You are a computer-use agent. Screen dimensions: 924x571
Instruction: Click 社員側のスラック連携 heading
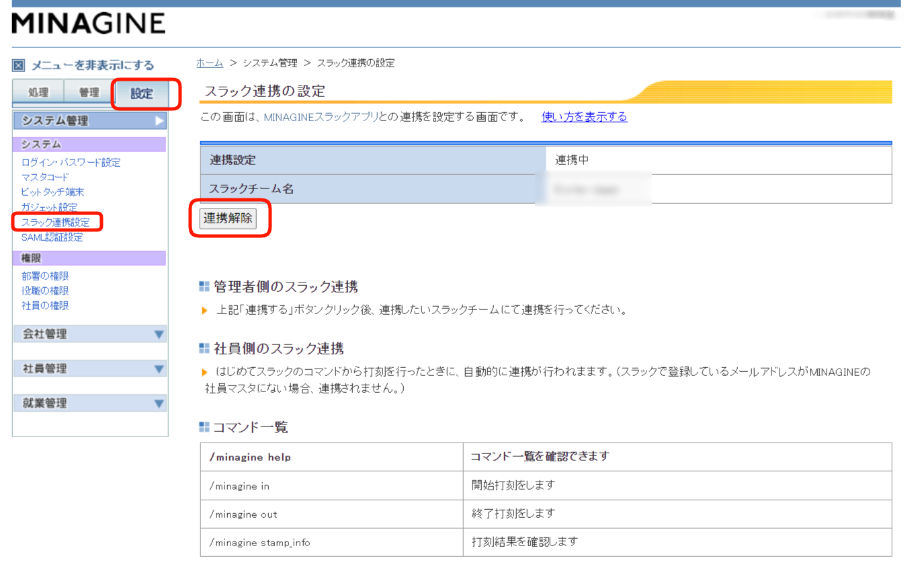279,348
